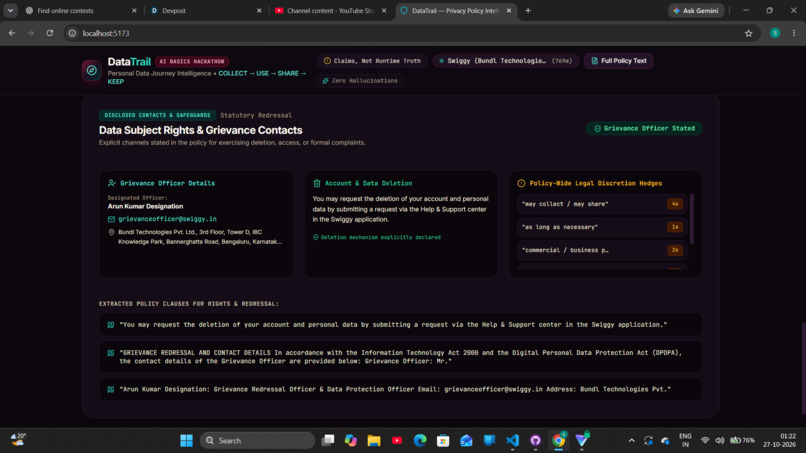
Task: Click the quote icon of the Arun Kumar clause
Action: tap(111, 390)
